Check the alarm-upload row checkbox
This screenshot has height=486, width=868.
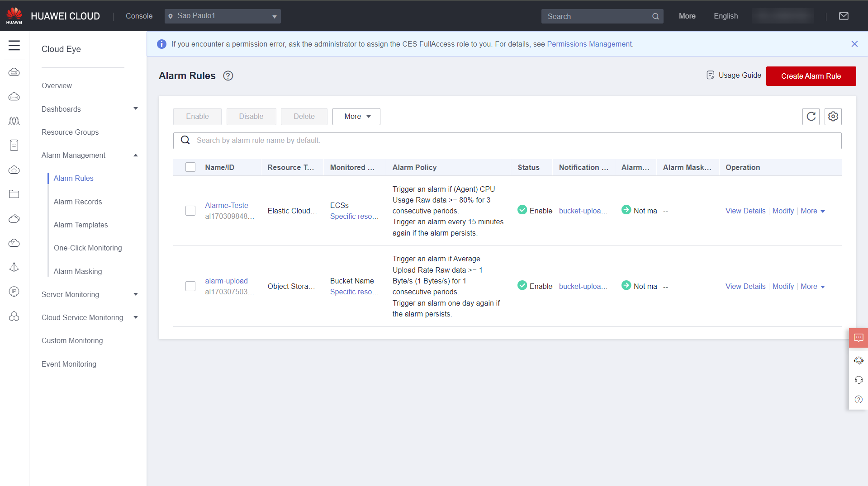(x=190, y=287)
